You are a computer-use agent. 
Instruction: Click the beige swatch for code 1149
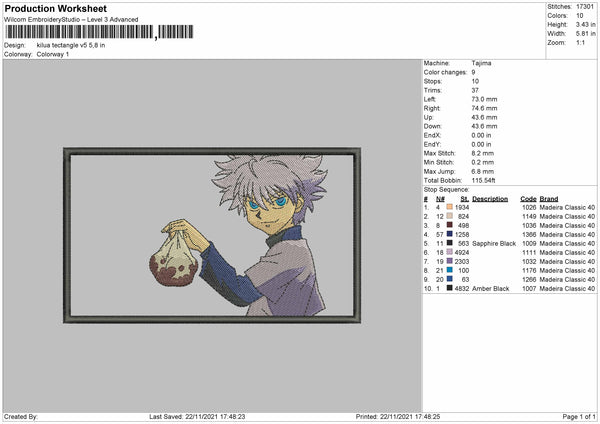click(x=450, y=216)
